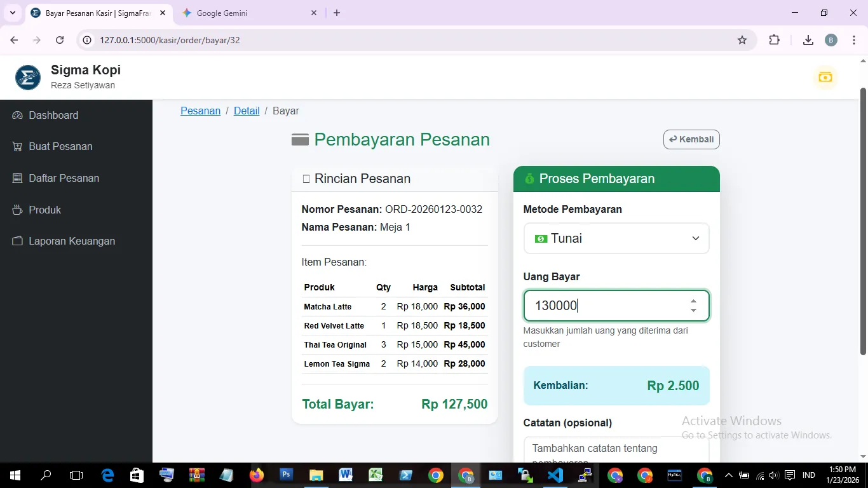Open the browser extensions menu
The image size is (868, 488).
click(x=774, y=40)
